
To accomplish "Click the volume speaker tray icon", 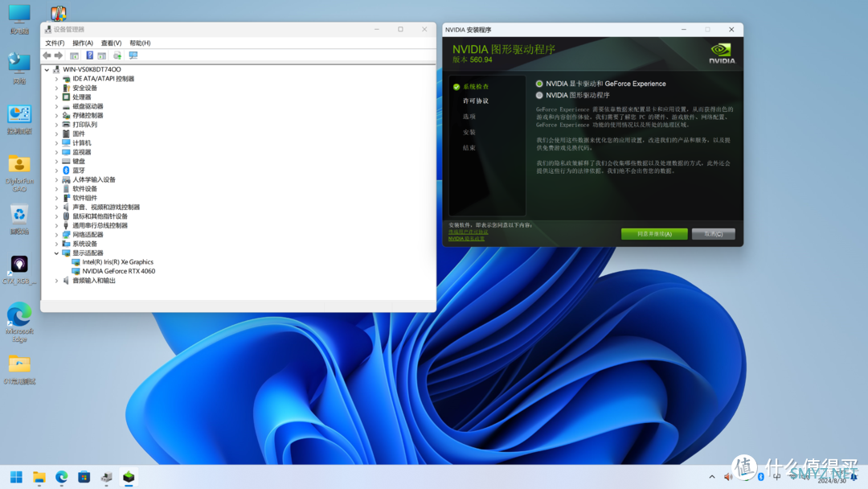I will point(728,477).
